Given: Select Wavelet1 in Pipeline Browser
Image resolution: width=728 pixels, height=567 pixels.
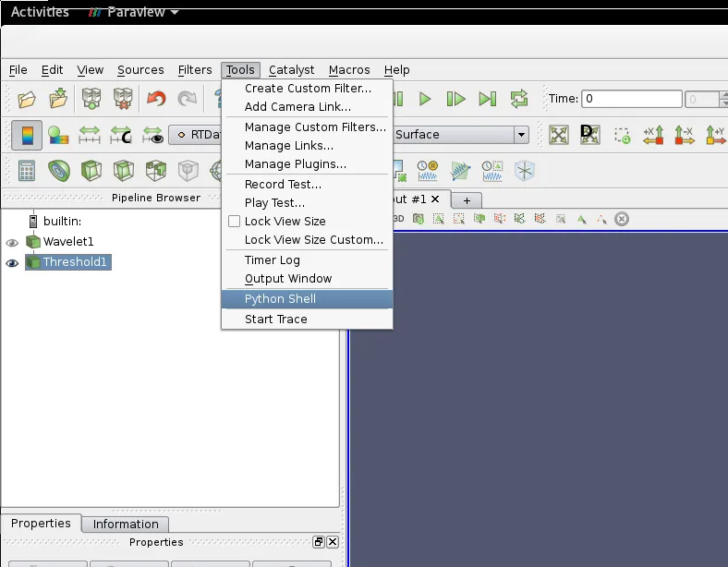Looking at the screenshot, I should point(68,242).
